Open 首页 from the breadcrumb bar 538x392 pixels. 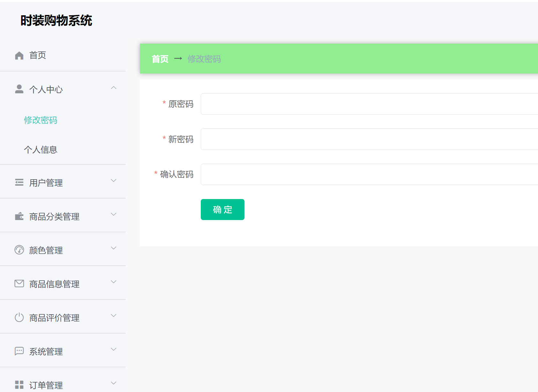click(160, 59)
